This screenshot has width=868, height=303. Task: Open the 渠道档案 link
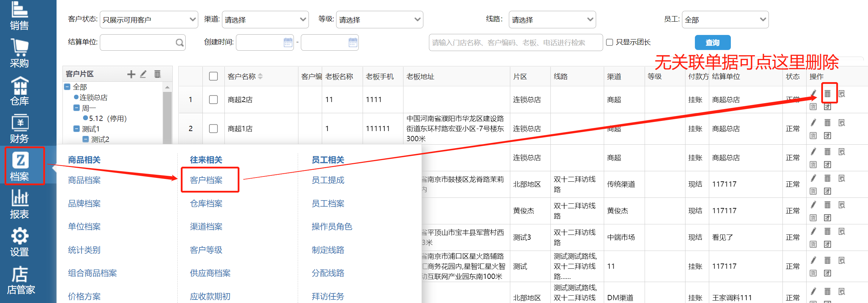point(206,226)
